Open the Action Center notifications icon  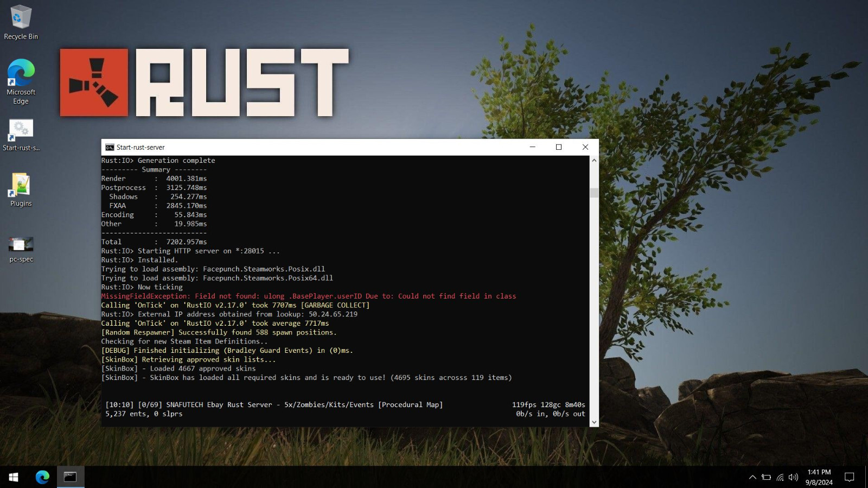tap(850, 477)
